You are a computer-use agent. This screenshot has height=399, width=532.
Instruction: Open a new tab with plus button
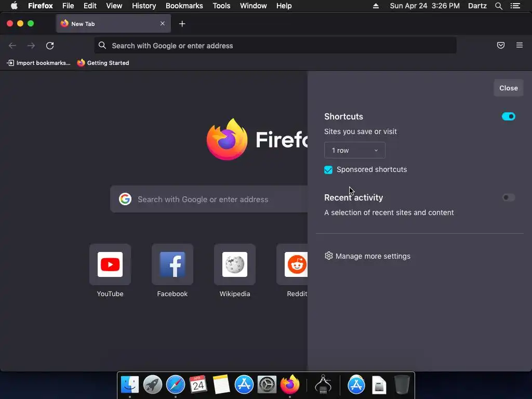tap(182, 24)
